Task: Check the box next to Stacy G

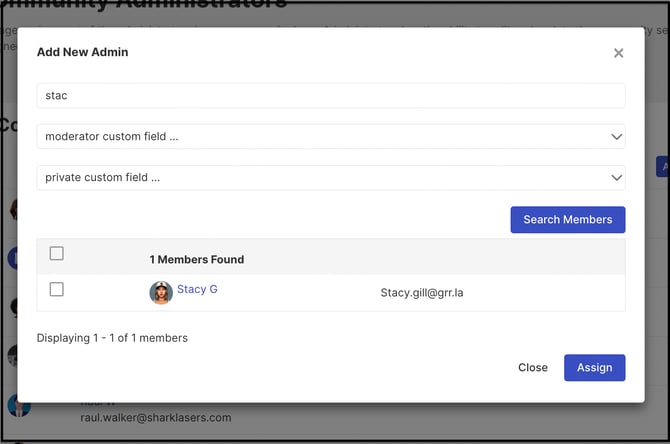Action: [x=57, y=290]
